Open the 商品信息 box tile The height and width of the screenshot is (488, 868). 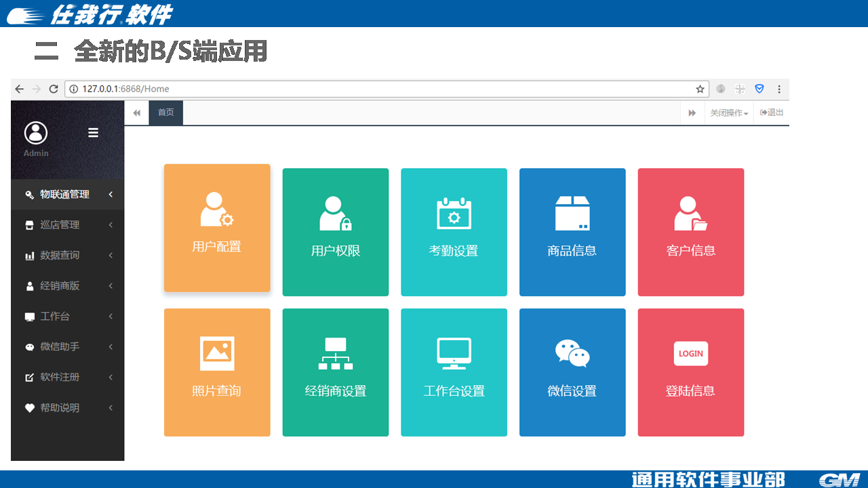pos(572,232)
